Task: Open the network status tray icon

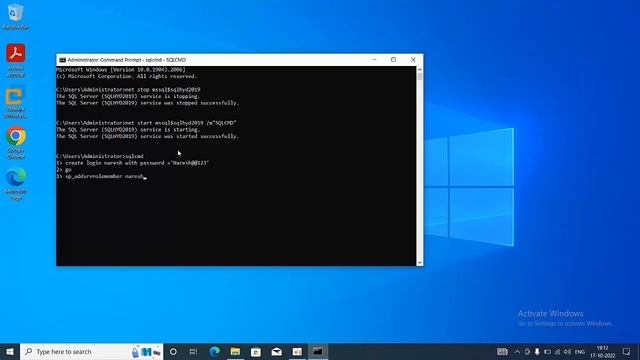Action: [x=557, y=351]
